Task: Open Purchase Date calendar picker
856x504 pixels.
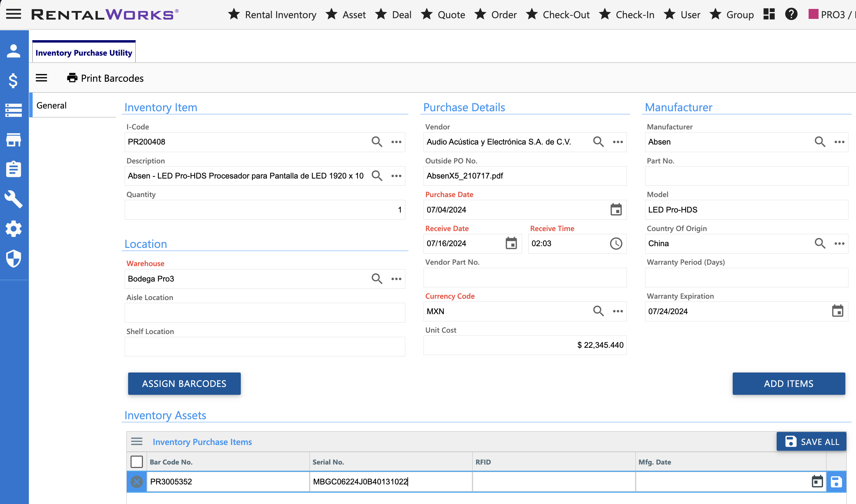Action: pyautogui.click(x=616, y=209)
